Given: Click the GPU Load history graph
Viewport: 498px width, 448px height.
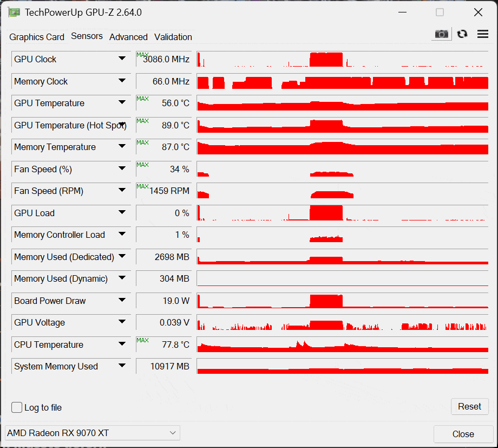Looking at the screenshot, I should point(342,213).
